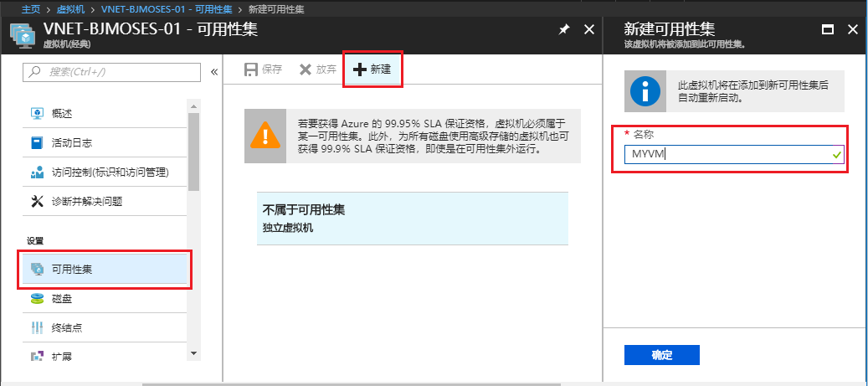Image resolution: width=868 pixels, height=386 pixels.
Task: Click the 活动日志 activity log icon
Action: pos(37,143)
